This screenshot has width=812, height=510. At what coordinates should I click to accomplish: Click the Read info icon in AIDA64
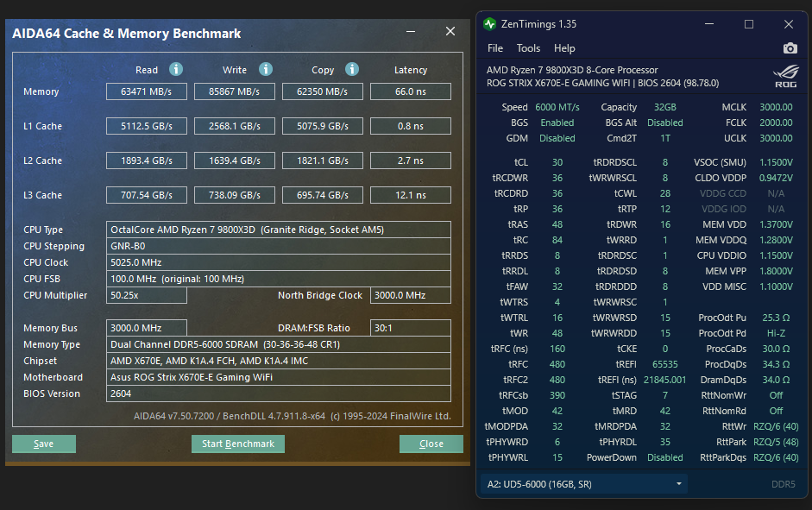click(176, 69)
